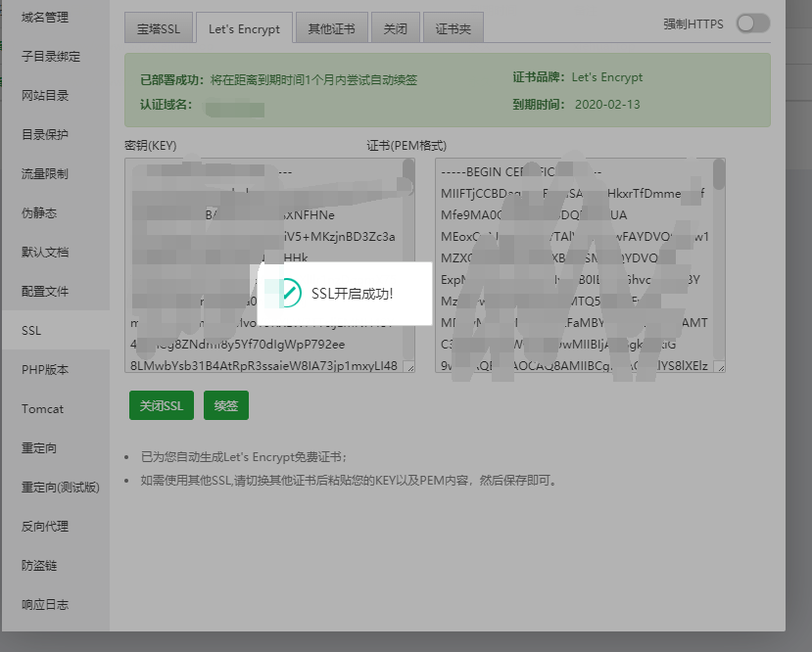This screenshot has width=812, height=652.
Task: Click the 已部署成功 status text
Action: coord(279,80)
